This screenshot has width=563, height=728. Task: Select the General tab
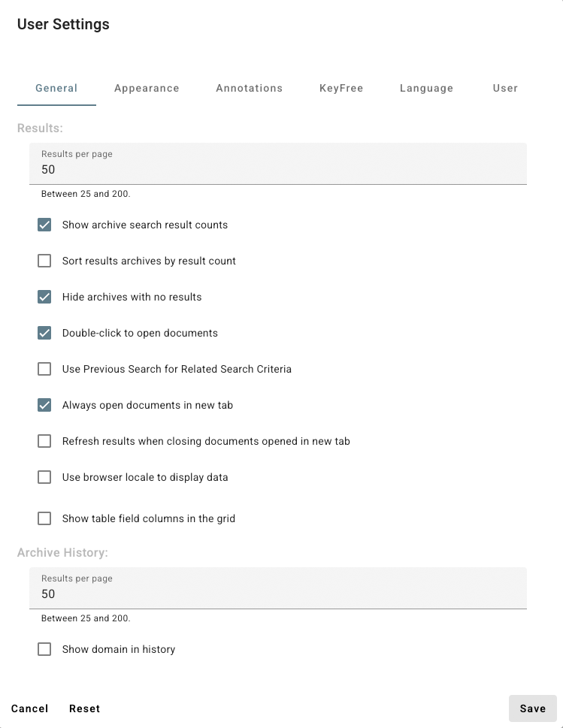click(x=56, y=88)
